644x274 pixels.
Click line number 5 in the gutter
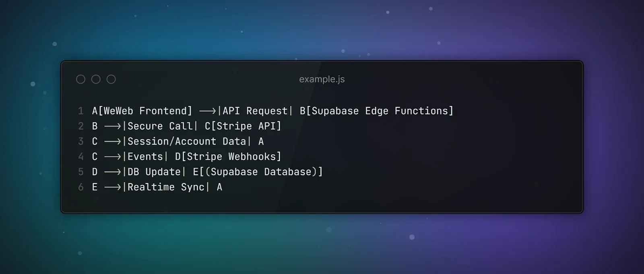pyautogui.click(x=81, y=172)
